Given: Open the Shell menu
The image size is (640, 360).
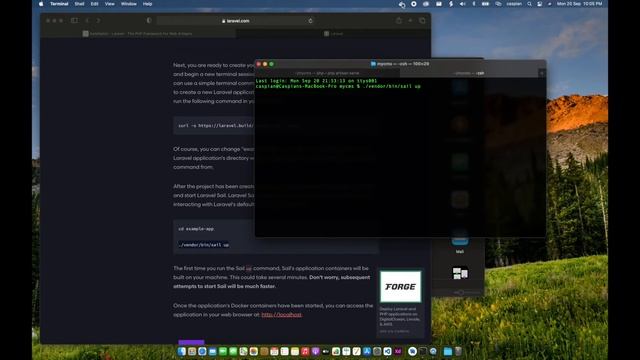Looking at the screenshot, I should pyautogui.click(x=79, y=4).
